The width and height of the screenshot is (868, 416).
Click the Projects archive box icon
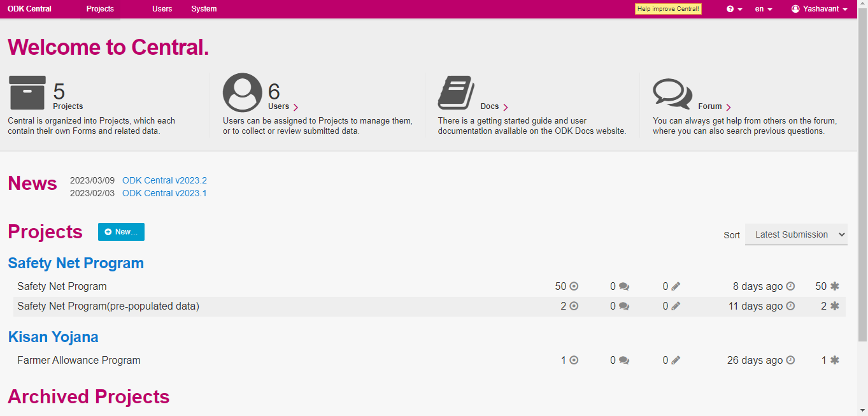pos(27,92)
